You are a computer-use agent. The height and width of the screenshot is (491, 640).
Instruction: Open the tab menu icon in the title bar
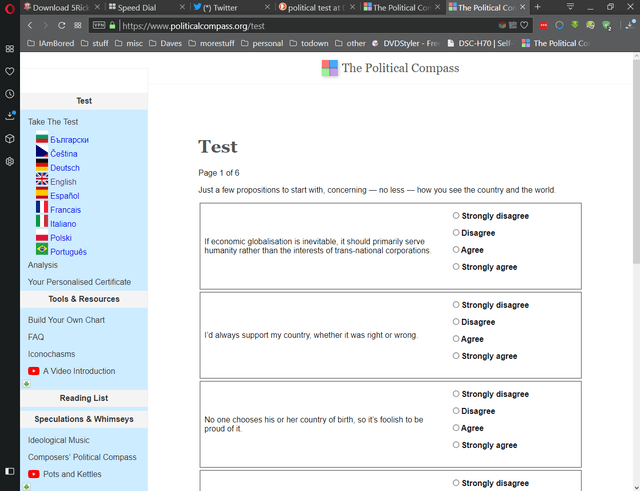point(570,6)
